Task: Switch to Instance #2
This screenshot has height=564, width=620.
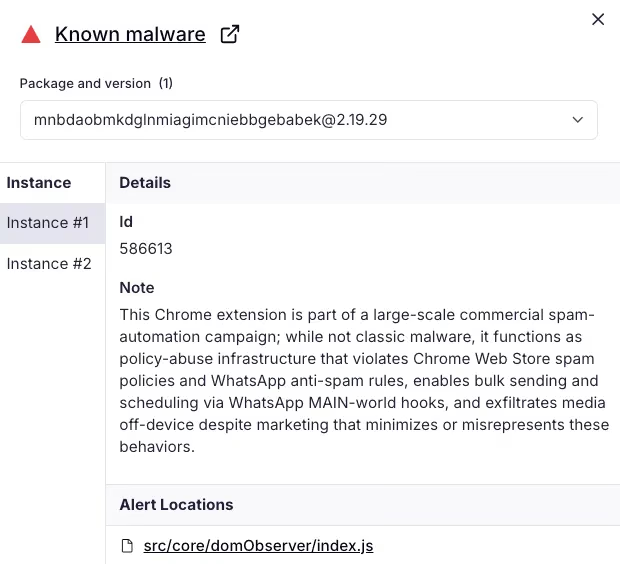Action: click(49, 264)
